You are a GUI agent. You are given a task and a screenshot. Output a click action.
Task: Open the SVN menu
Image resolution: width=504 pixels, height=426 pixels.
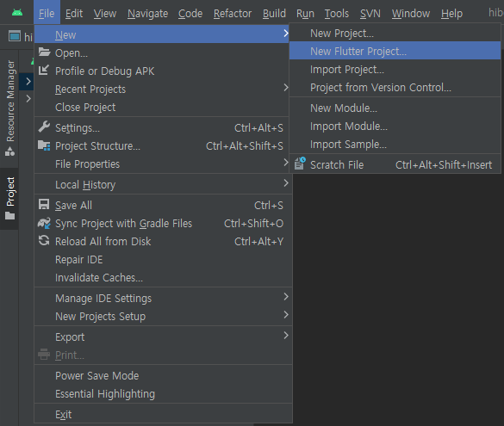click(x=370, y=14)
